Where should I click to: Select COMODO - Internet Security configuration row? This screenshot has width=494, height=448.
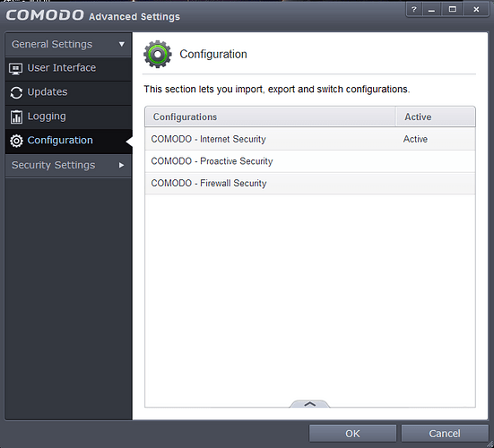click(310, 139)
